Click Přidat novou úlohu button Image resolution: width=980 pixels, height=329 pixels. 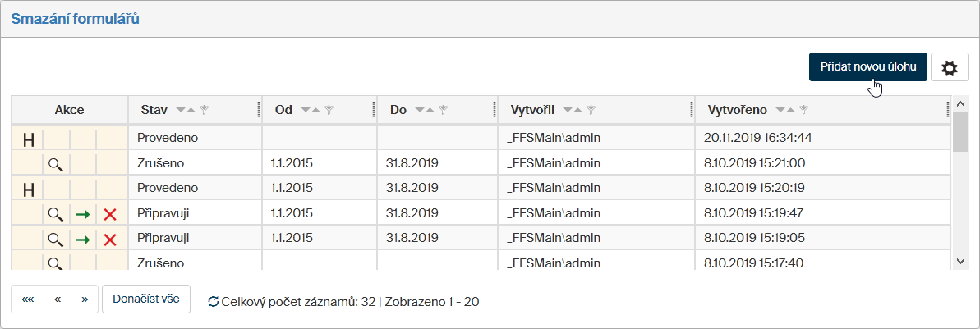(x=867, y=67)
